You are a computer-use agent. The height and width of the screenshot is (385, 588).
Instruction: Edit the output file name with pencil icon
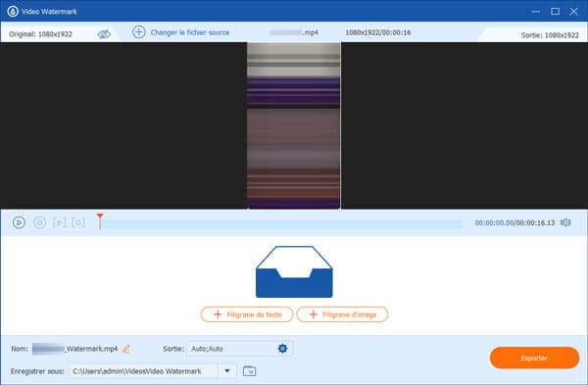tap(126, 349)
